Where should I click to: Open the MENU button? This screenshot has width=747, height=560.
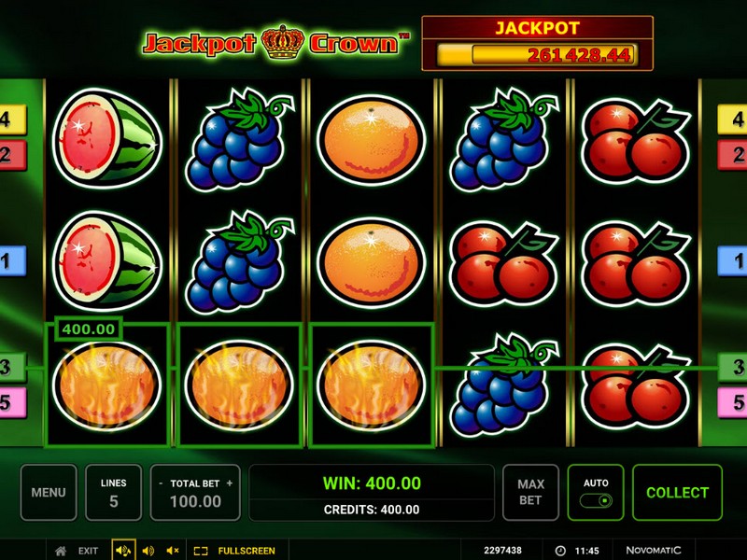click(49, 493)
